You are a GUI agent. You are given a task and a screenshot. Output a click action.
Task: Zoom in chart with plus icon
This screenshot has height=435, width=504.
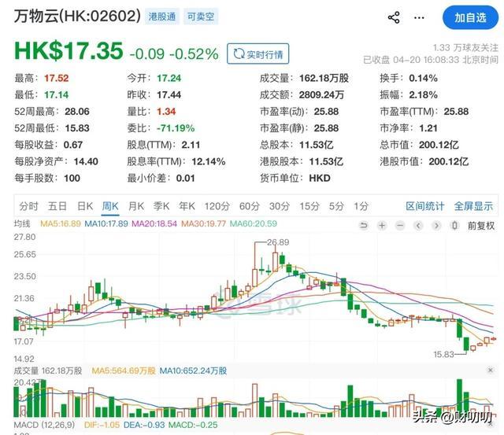[x=382, y=226]
